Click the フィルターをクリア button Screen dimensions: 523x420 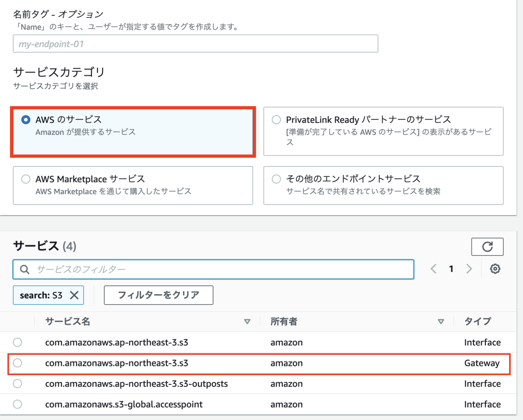(159, 295)
